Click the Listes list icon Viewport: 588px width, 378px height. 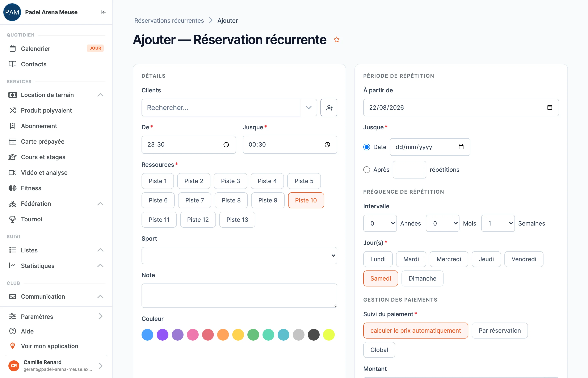13,250
